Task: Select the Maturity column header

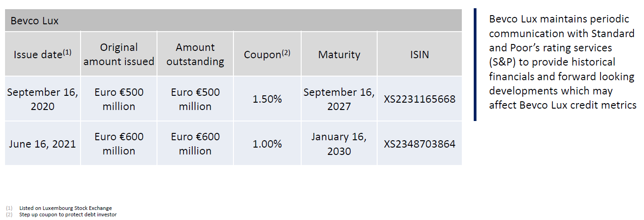Action: tap(339, 55)
